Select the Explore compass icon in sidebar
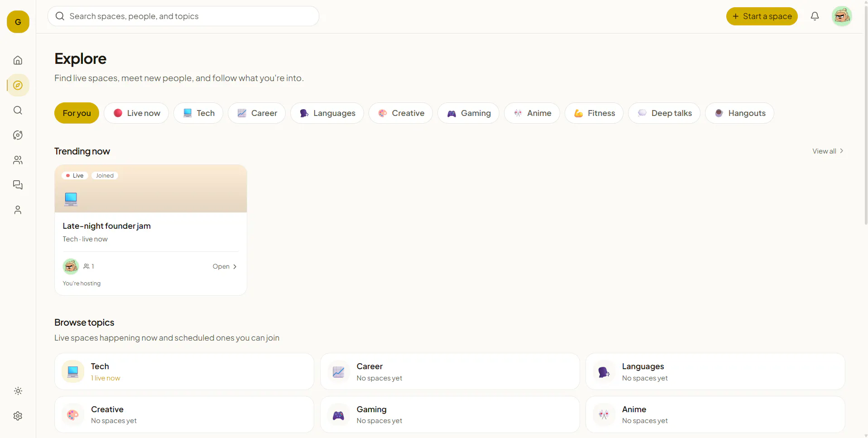 [x=18, y=85]
